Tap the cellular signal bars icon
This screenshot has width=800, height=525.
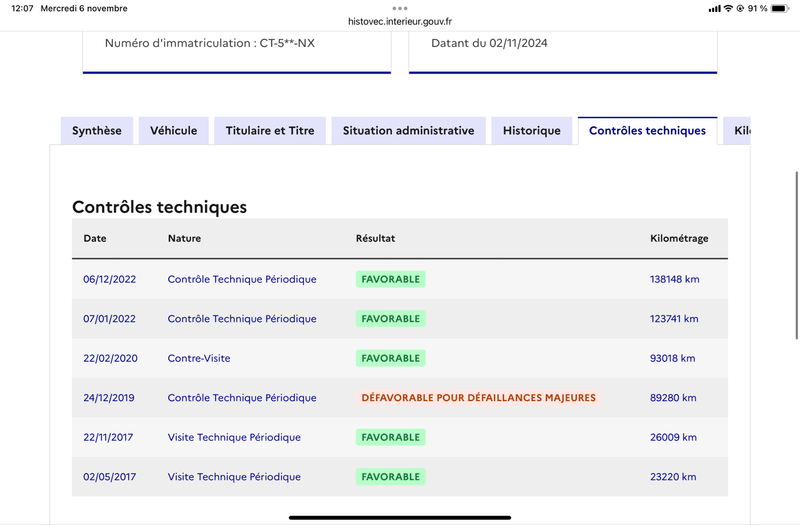(715, 8)
